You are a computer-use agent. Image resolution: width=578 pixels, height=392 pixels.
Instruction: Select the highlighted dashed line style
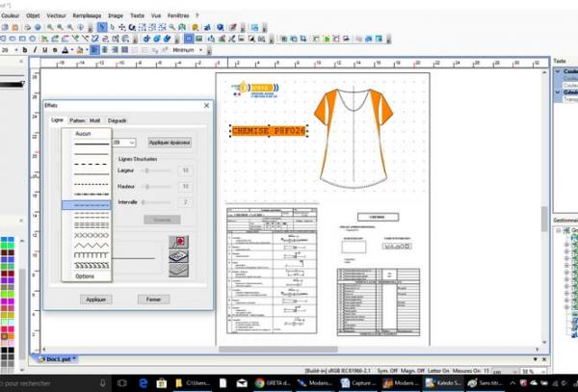(x=87, y=205)
